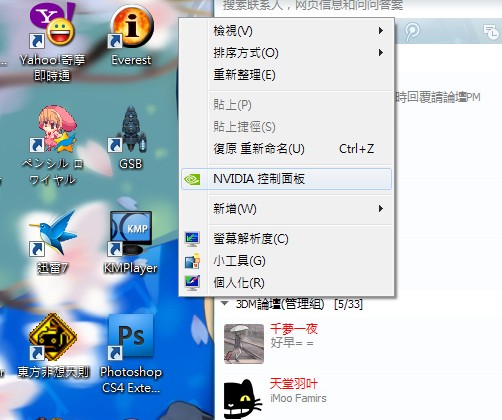
Task: Open 小工具(G) gadgets entry
Action: 286,261
